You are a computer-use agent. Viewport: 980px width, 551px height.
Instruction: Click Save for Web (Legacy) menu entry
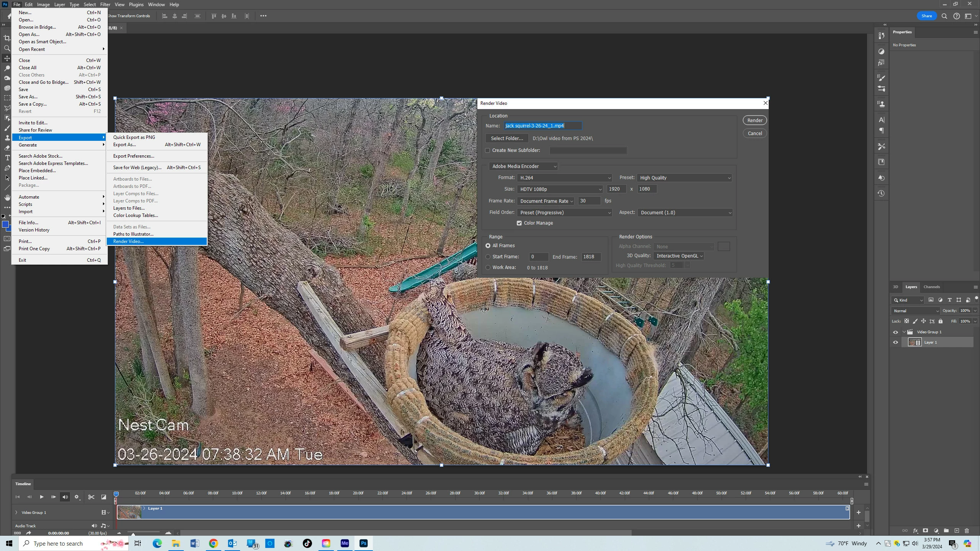point(137,167)
